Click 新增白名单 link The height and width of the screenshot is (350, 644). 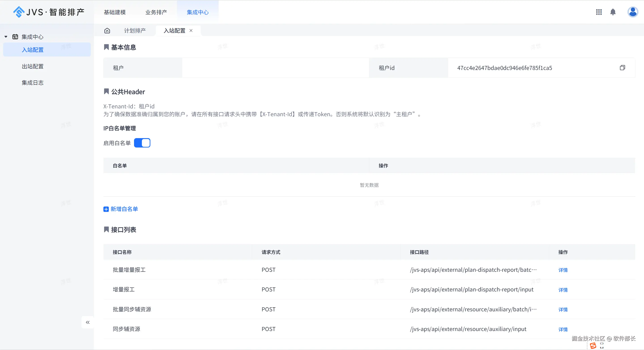click(124, 209)
